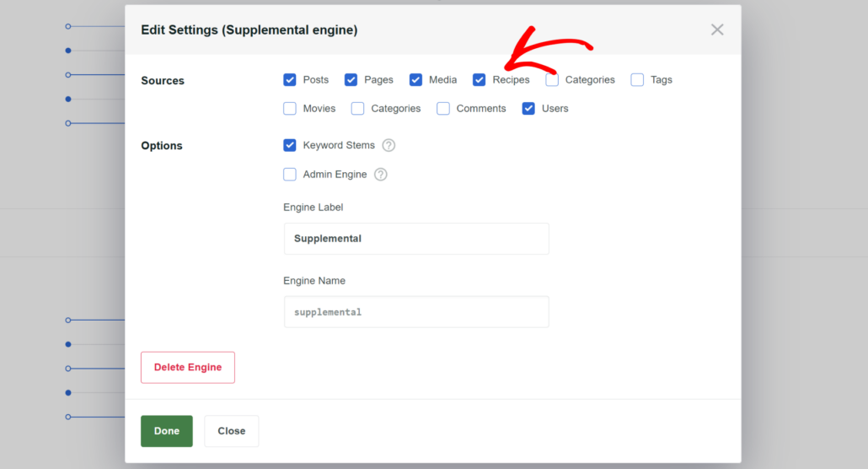Image resolution: width=868 pixels, height=469 pixels.
Task: Click the Close button at dialog bottom
Action: [232, 431]
